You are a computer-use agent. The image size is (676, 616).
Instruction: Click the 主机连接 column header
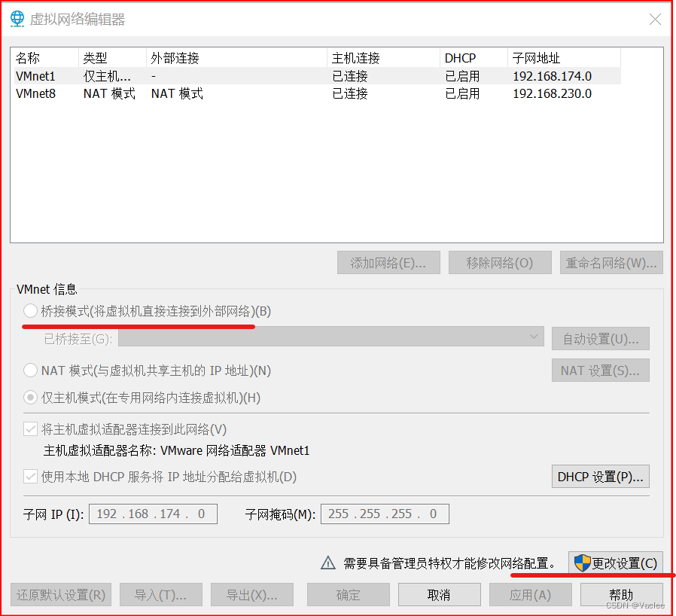point(384,58)
